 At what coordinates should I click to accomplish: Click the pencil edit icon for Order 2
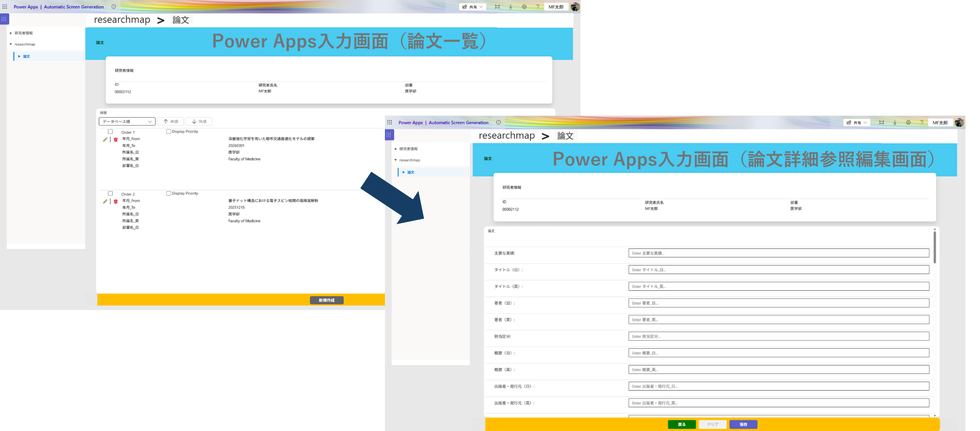(x=105, y=201)
